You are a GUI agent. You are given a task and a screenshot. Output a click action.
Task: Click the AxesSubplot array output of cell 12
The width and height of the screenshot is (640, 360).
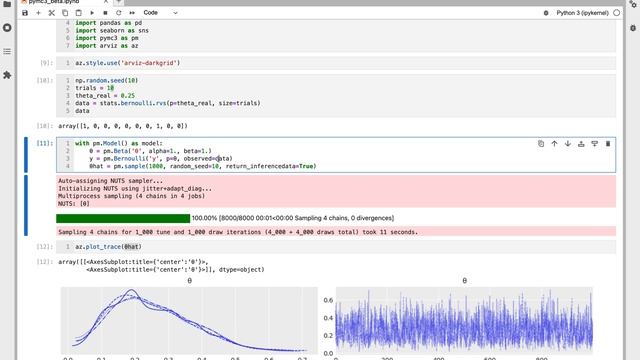point(161,266)
